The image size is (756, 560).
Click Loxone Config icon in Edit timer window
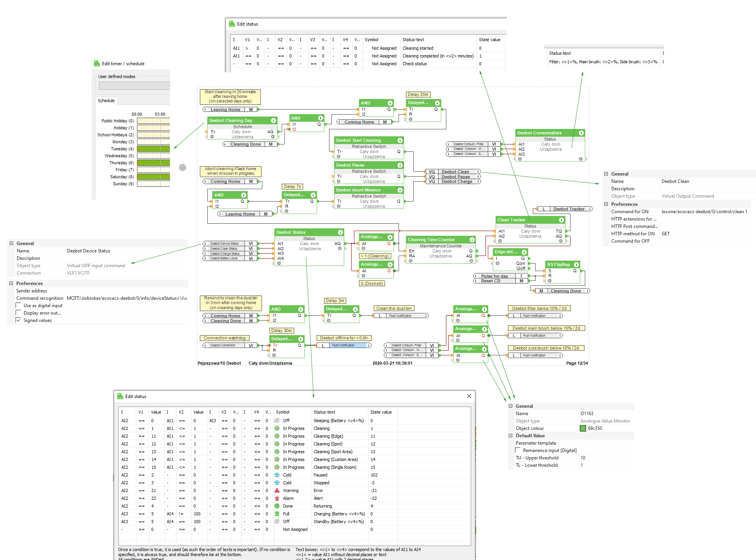tap(97, 63)
